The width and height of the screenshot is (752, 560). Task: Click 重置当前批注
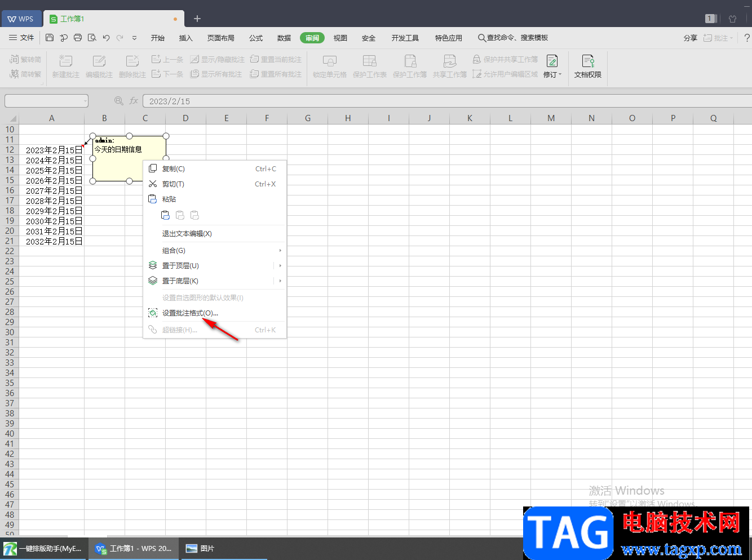276,59
